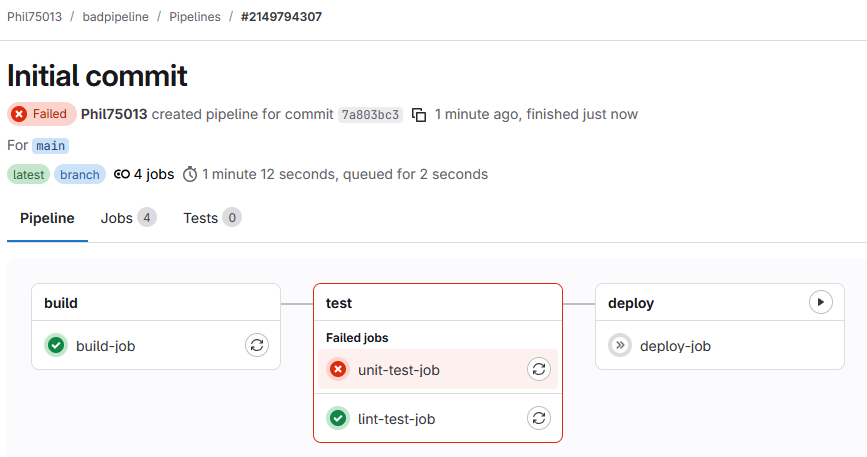The width and height of the screenshot is (867, 457).
Task: Click the Phil75013 author name link
Action: [x=114, y=114]
